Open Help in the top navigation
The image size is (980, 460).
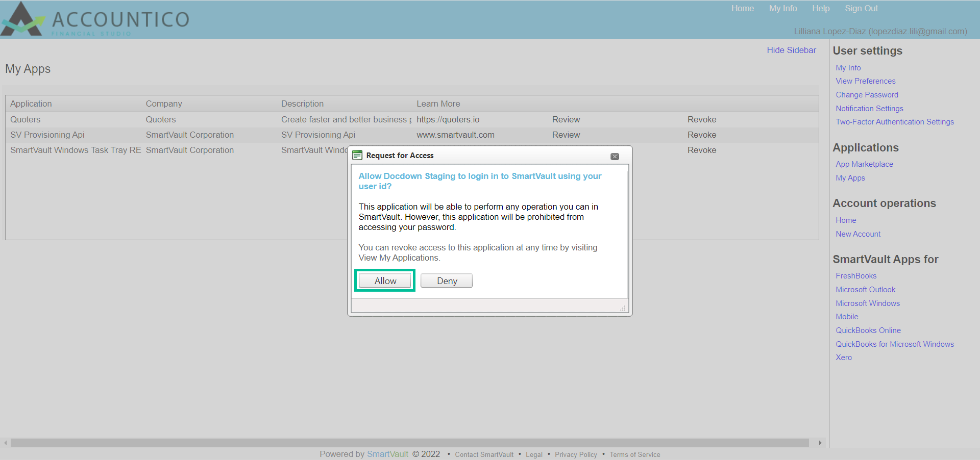(x=821, y=8)
